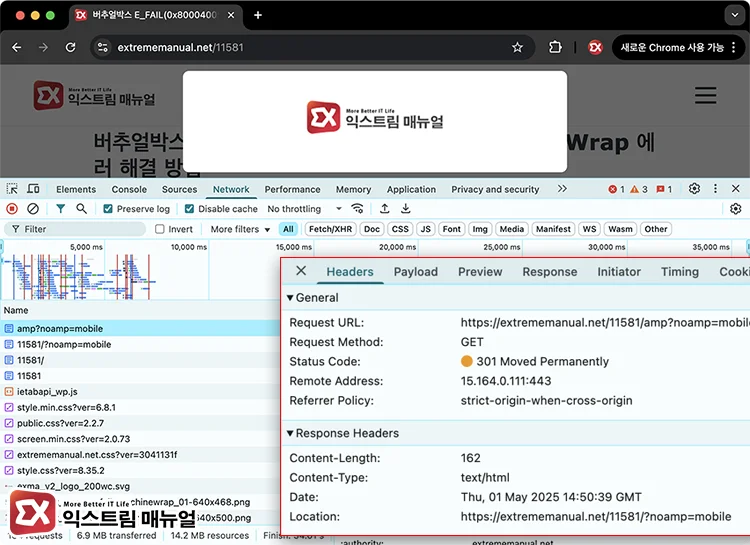Stop recording the network log
750x545 pixels.
click(12, 209)
